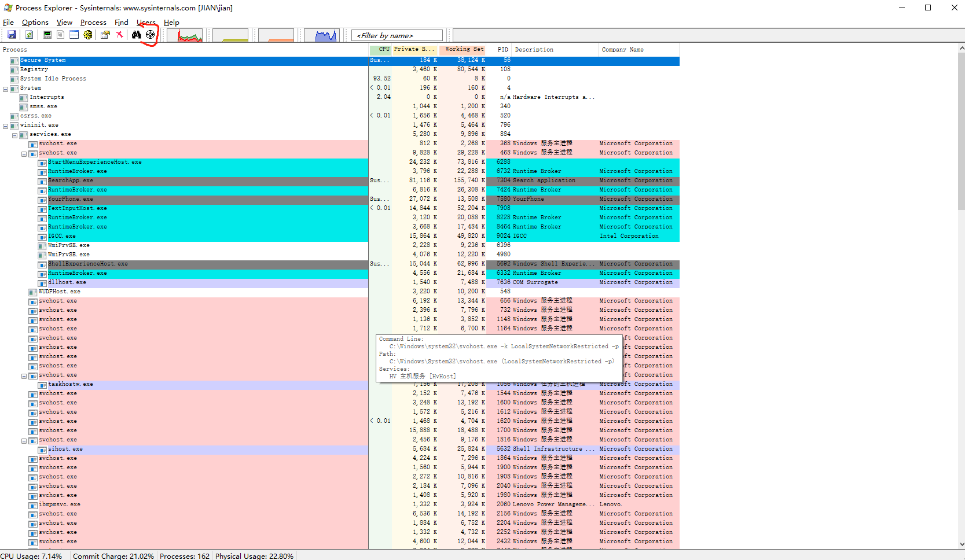Collapse svchost.exe node above StartMenuExperienceHost

click(24, 153)
